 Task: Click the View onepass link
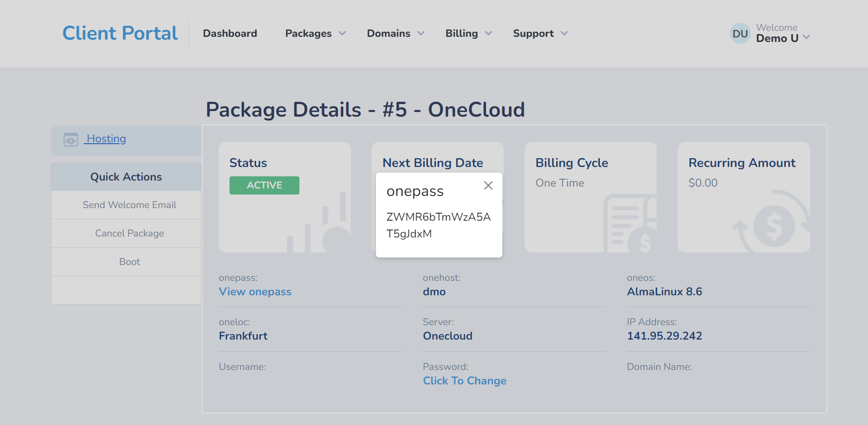coord(255,292)
